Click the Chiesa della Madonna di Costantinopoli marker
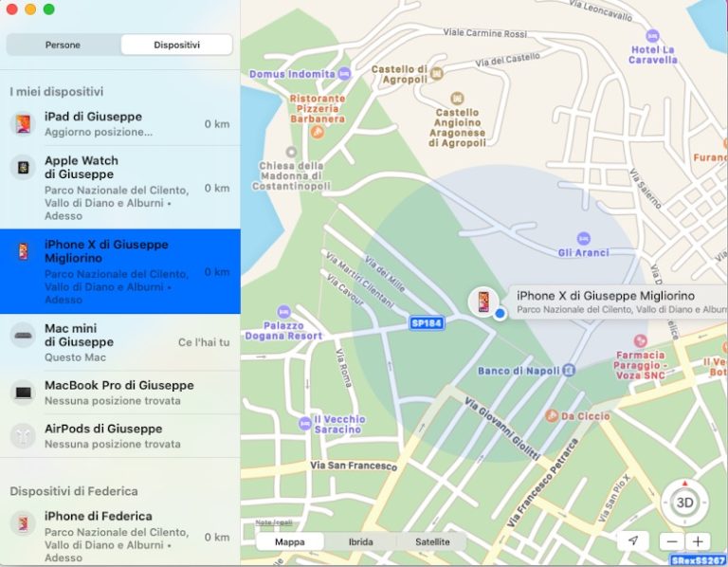This screenshot has height=567, width=728. point(291,152)
